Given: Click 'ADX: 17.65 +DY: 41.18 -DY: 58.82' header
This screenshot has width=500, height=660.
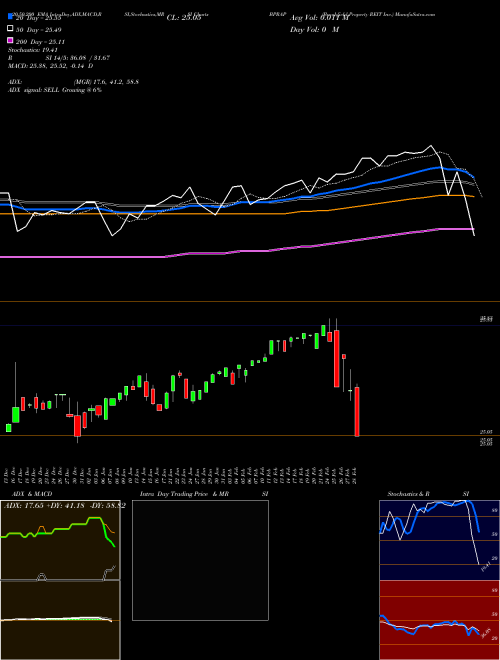Looking at the screenshot, I should pos(64,506).
